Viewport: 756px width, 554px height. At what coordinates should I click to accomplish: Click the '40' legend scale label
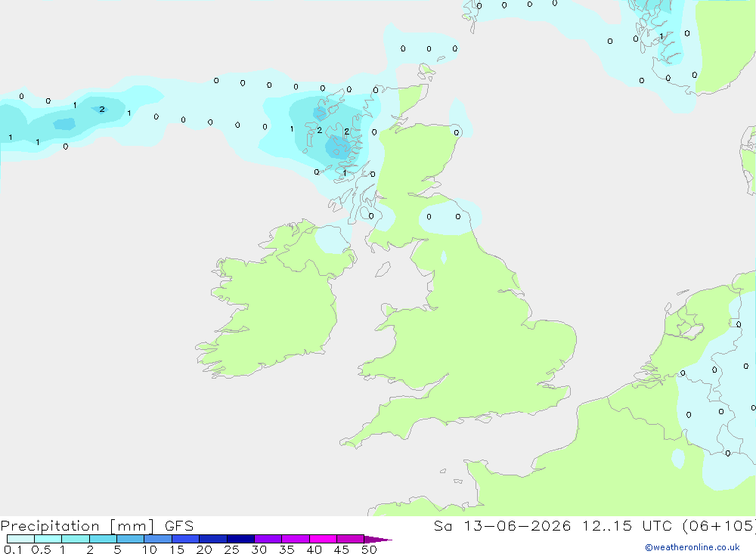coord(314,549)
